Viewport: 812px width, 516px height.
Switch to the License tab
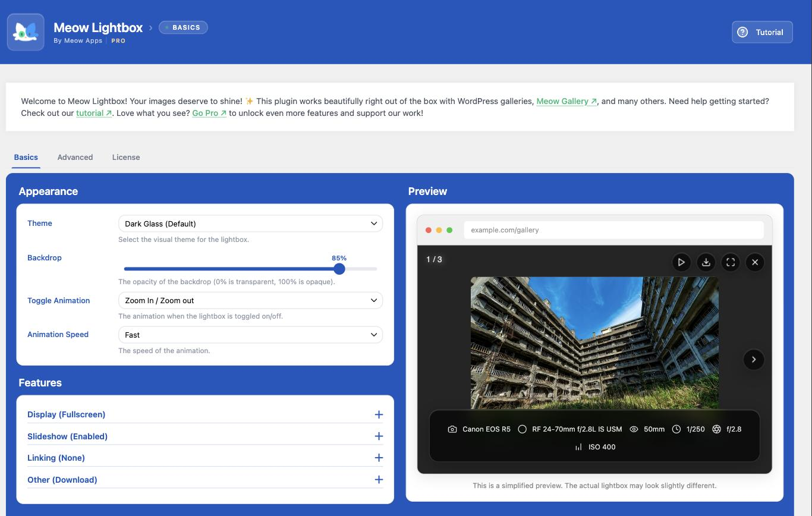coord(126,158)
